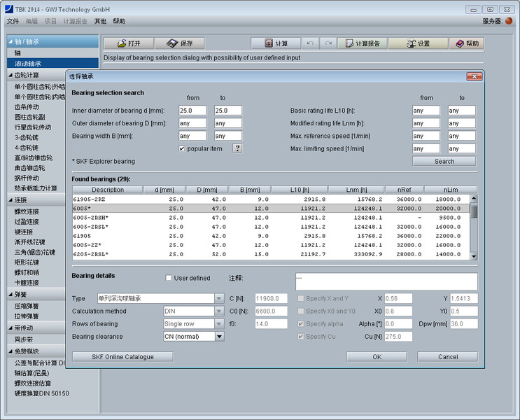The height and width of the screenshot is (420, 520).
Task: Open the 其他 menu
Action: coord(101,22)
